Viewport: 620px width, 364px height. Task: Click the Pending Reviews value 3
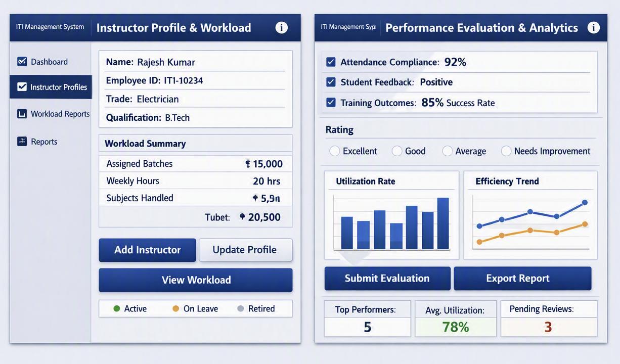(548, 328)
